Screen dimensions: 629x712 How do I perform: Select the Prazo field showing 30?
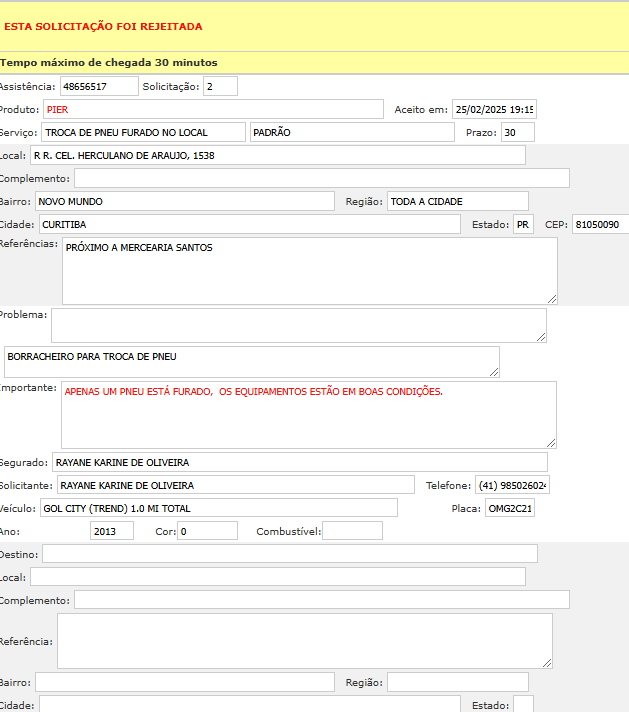(x=517, y=132)
